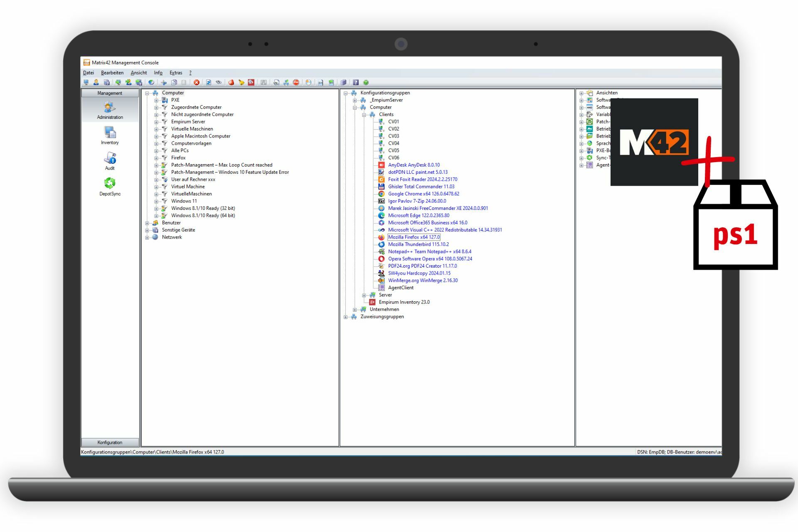Select WinMerge.org WinMerge 2.16.30 entry
The width and height of the screenshot is (798, 532).
(423, 281)
